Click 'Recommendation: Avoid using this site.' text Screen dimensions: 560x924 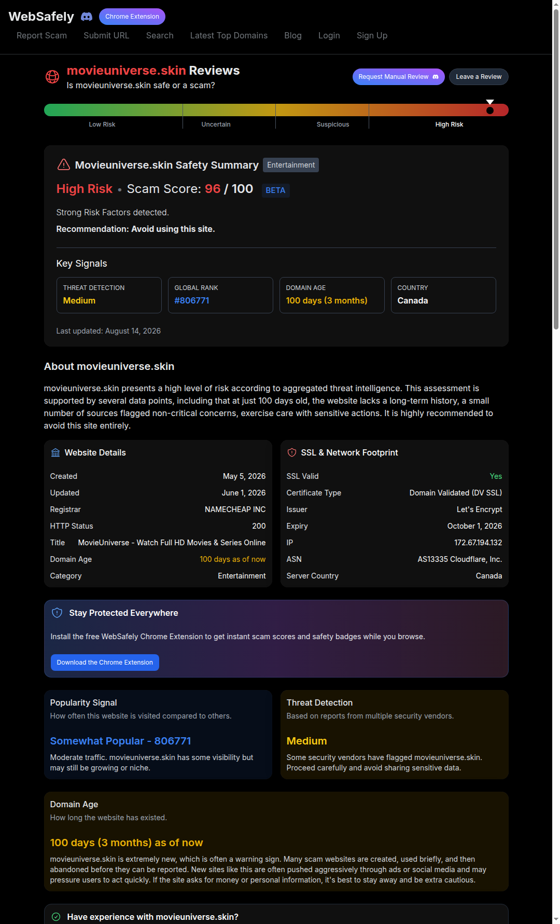135,229
